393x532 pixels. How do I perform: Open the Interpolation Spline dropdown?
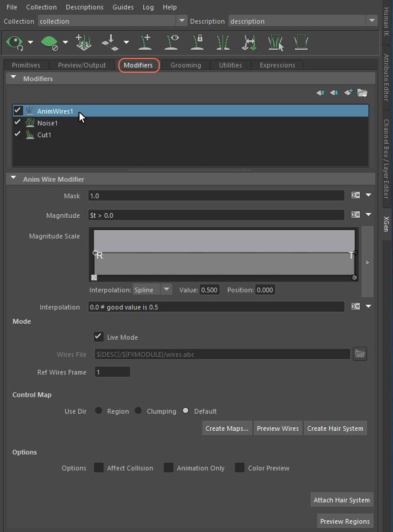152,289
